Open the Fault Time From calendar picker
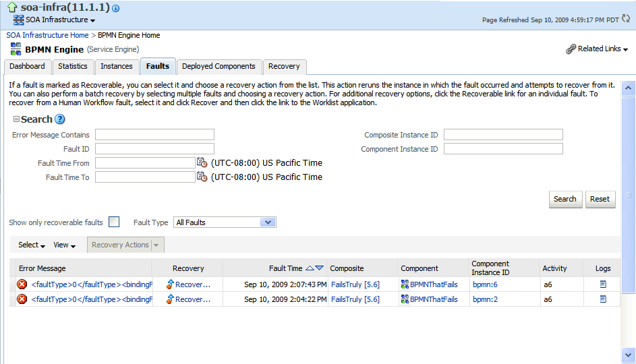 point(202,162)
